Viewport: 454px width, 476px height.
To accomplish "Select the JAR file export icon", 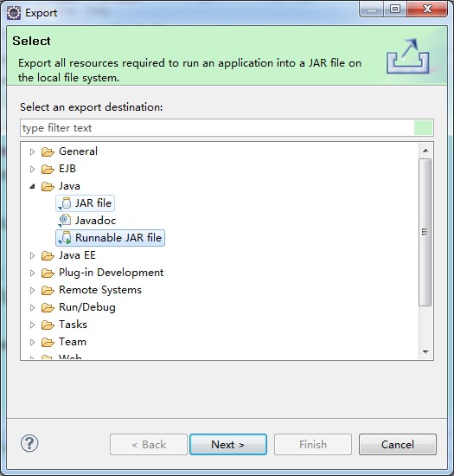I will 65,203.
